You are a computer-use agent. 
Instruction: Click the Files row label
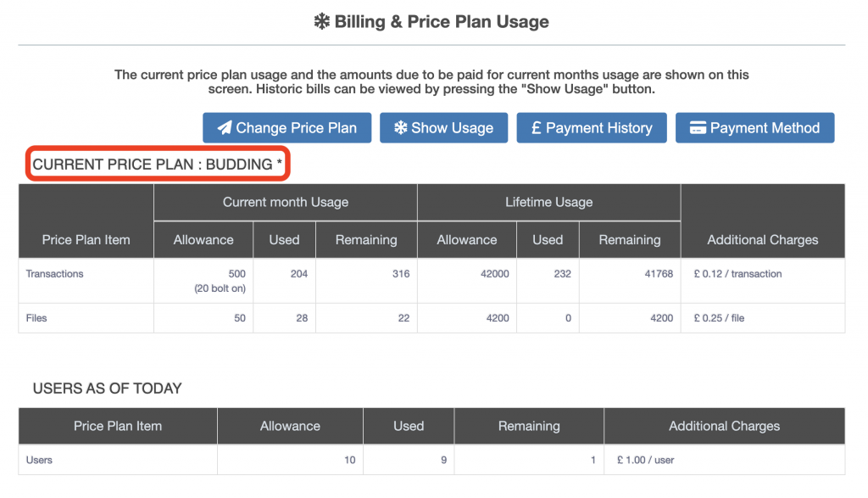[x=36, y=318]
